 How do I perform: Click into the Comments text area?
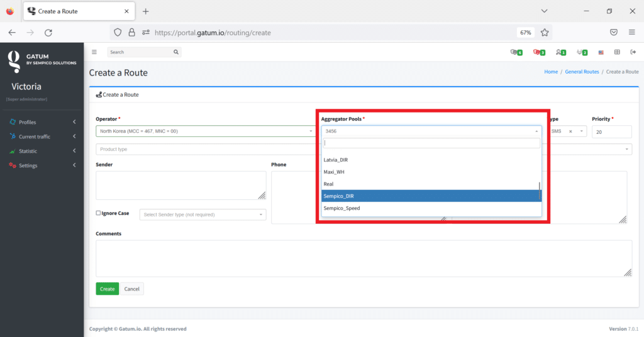pyautogui.click(x=364, y=258)
